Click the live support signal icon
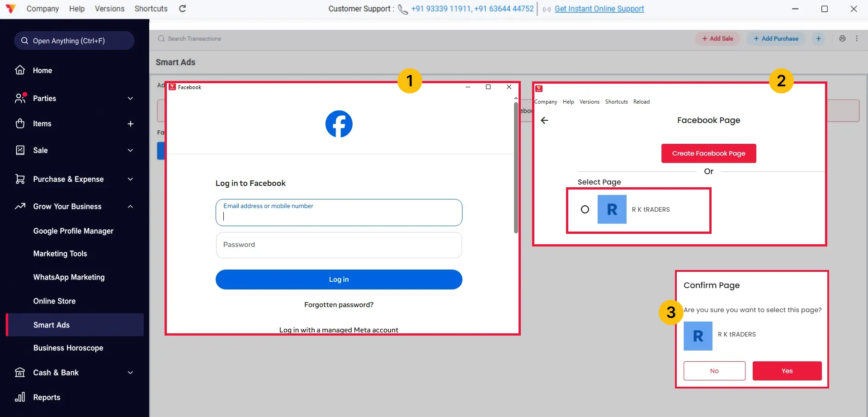The width and height of the screenshot is (868, 417). 547,9
